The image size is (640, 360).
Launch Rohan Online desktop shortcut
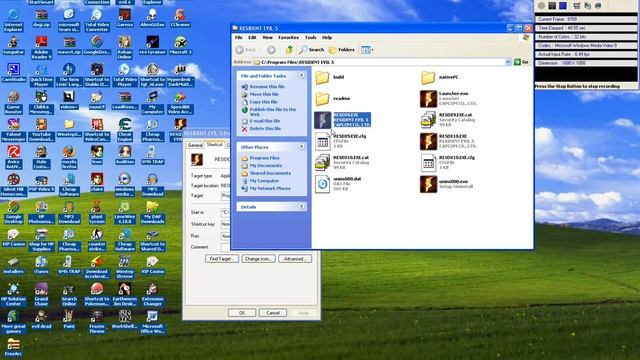[124, 47]
